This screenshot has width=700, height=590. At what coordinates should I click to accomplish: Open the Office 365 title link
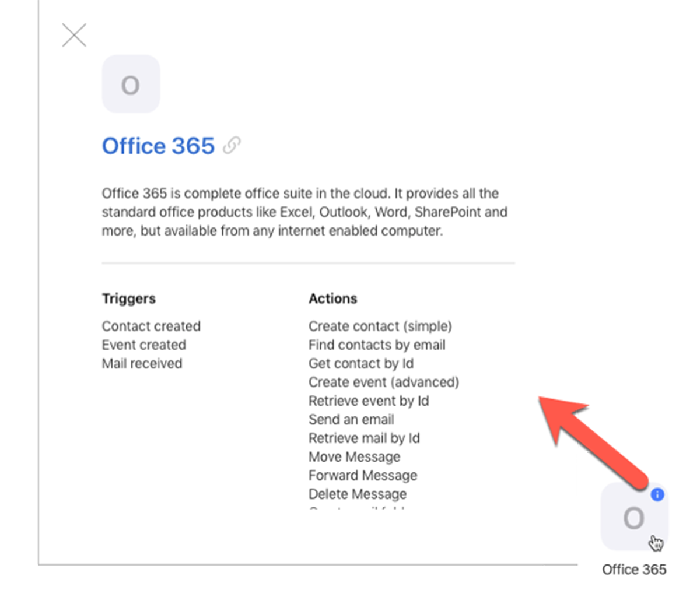(158, 146)
